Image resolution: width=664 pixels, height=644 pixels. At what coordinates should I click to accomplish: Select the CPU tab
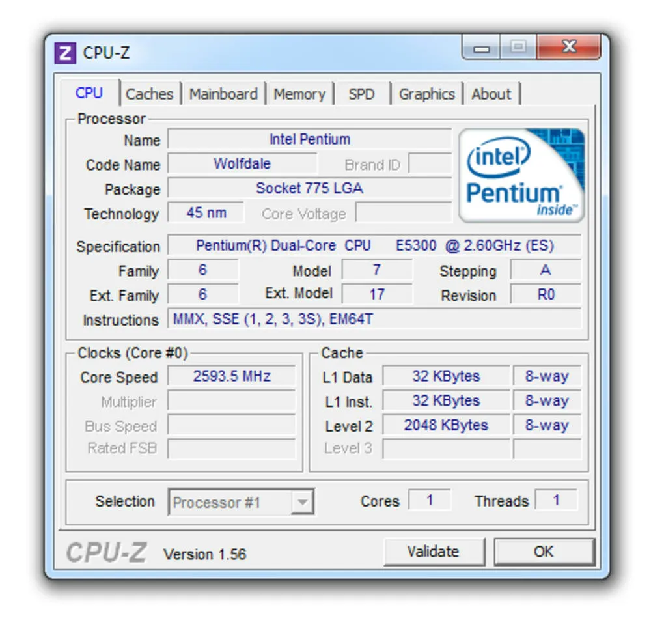[x=89, y=93]
